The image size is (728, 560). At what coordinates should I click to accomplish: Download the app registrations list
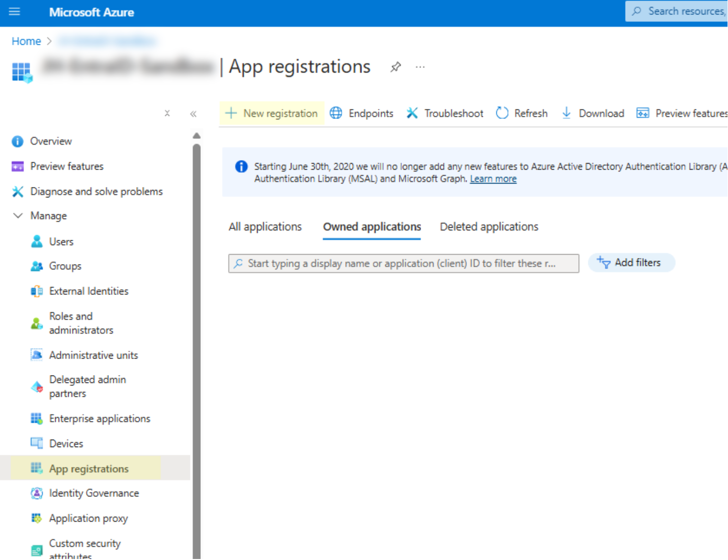(x=592, y=113)
